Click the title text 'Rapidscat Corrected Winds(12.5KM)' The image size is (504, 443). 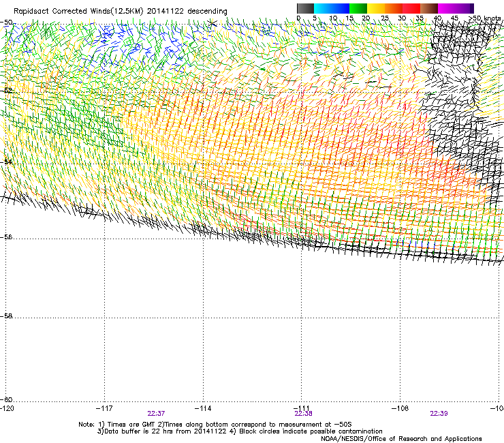point(78,12)
